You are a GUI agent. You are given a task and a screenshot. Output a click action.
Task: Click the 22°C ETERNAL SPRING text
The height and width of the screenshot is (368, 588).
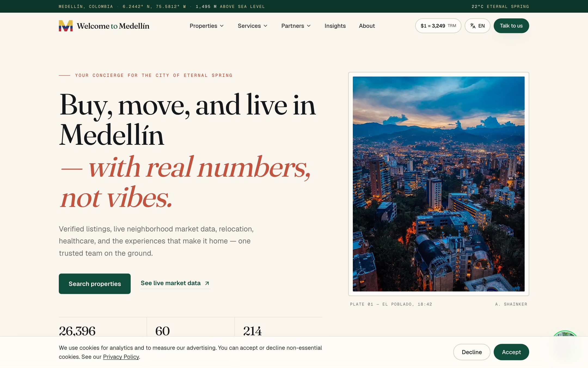click(500, 7)
